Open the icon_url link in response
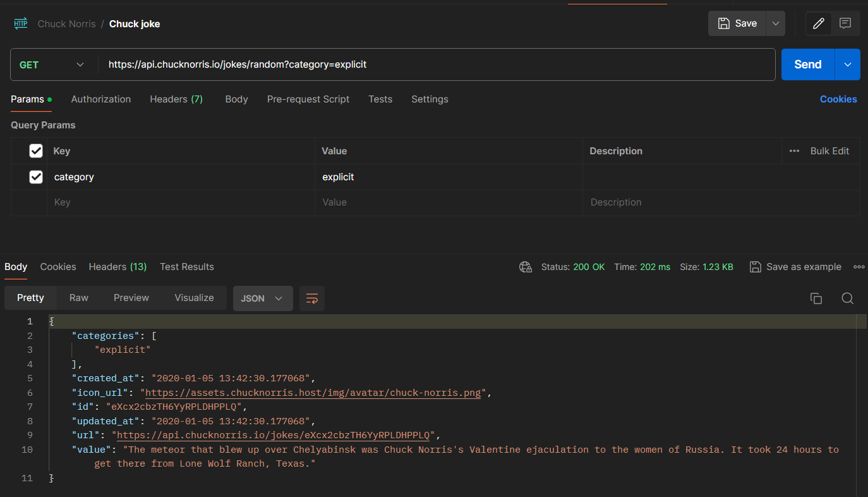 click(x=314, y=393)
